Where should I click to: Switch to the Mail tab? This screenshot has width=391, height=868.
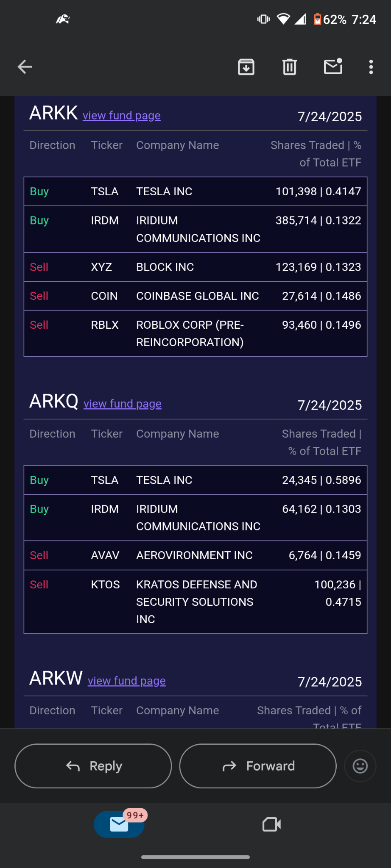pyautogui.click(x=119, y=824)
